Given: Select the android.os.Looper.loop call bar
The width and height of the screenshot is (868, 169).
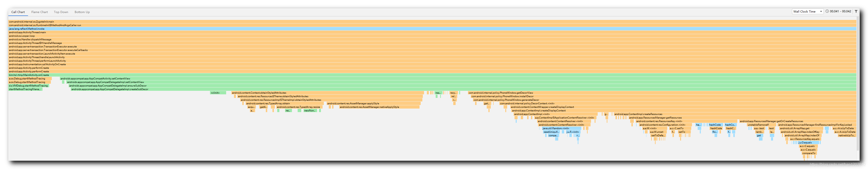Looking at the screenshot, I should pyautogui.click(x=432, y=36).
